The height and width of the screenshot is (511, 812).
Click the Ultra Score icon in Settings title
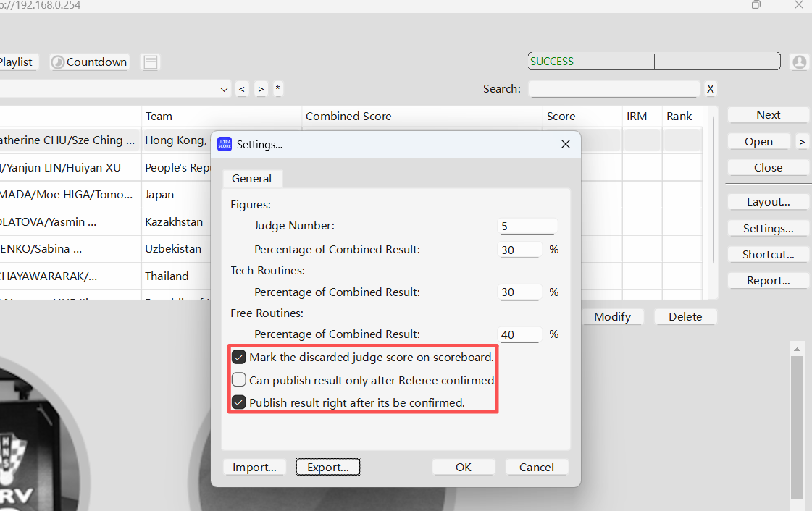click(x=225, y=144)
